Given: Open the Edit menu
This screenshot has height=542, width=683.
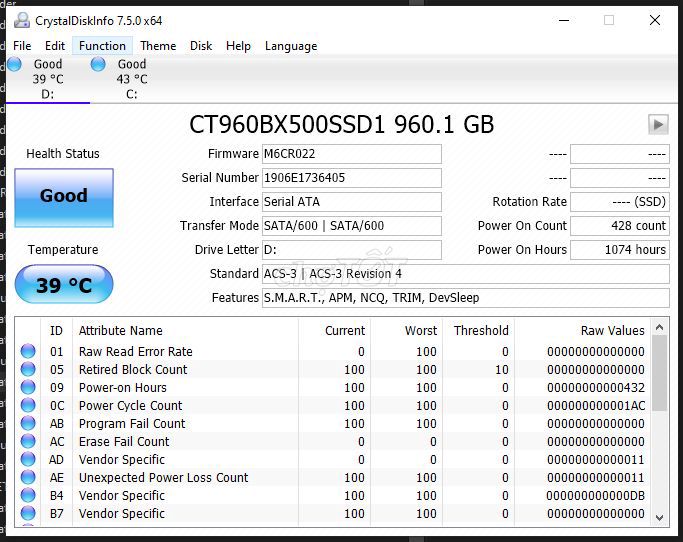Looking at the screenshot, I should 55,46.
